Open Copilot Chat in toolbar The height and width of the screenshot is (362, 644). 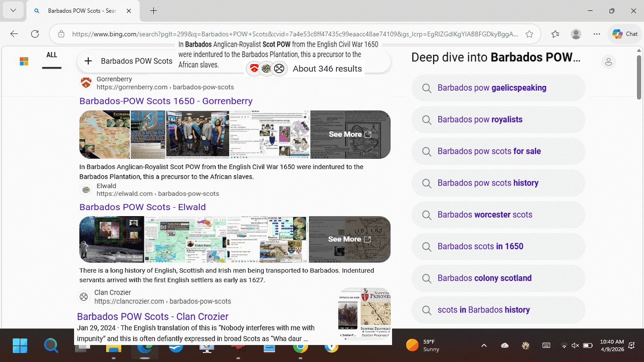click(x=625, y=34)
